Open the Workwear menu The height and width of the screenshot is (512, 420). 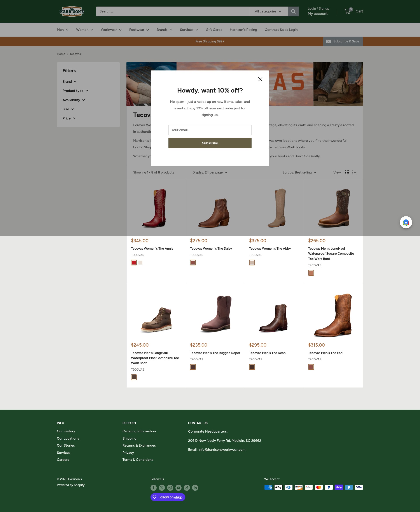111,30
